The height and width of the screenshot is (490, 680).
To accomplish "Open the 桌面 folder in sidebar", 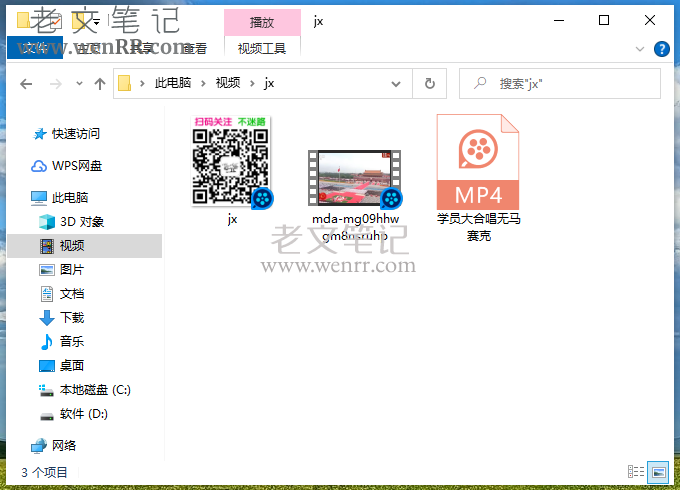I will (62, 366).
